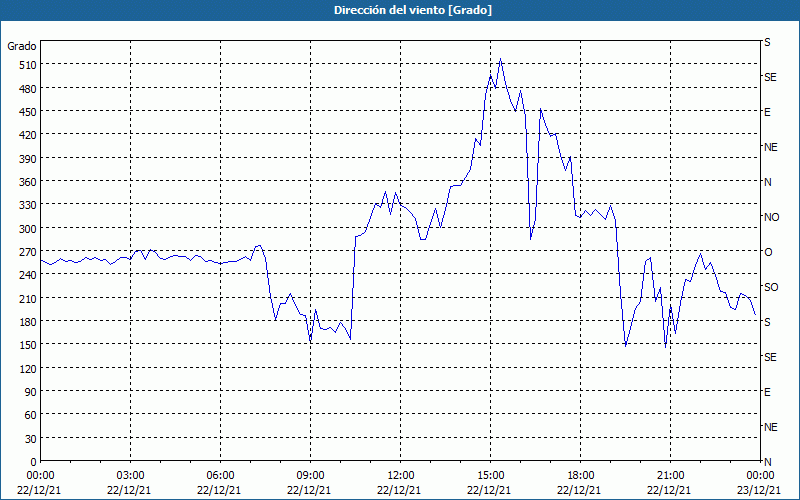
Task: Click the 390 degree axis label
Action: 27,159
